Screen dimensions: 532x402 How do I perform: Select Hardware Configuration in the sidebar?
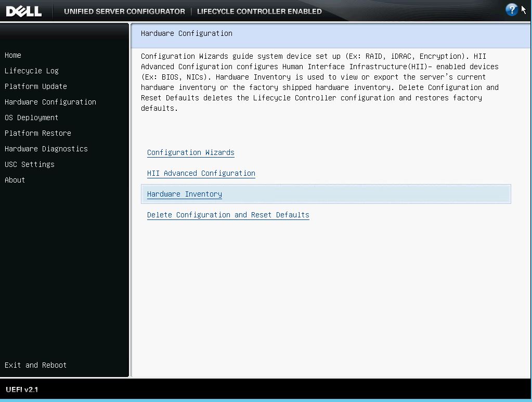point(50,102)
